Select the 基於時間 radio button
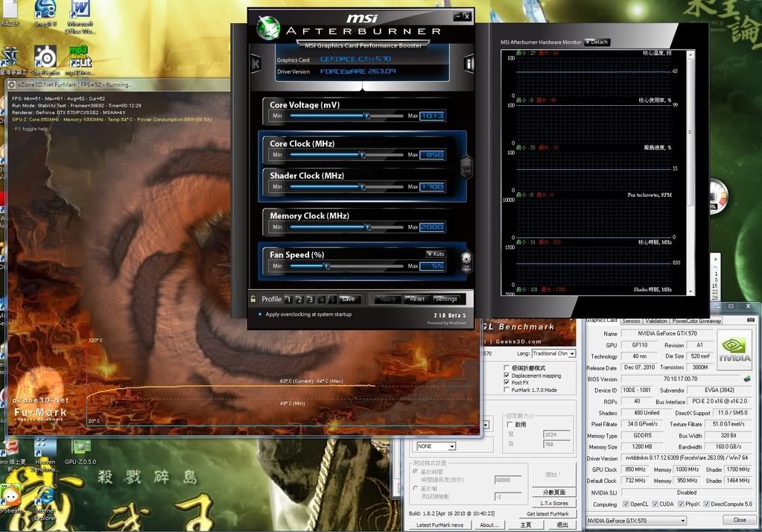The height and width of the screenshot is (532, 762). (x=416, y=472)
